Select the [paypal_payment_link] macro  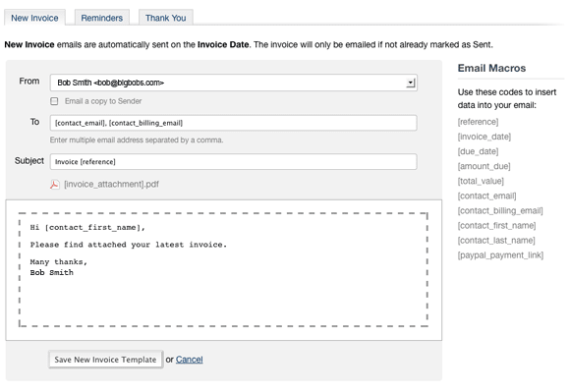tap(500, 255)
